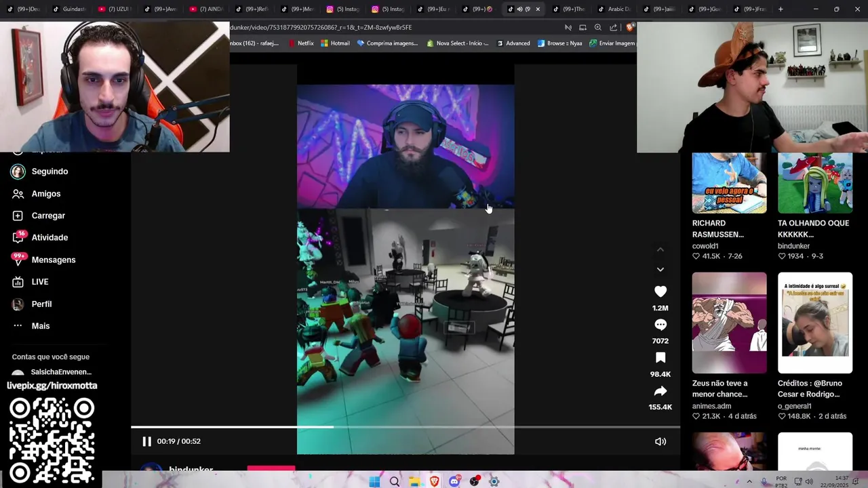Open o_general1 profile link
Image resolution: width=868 pixels, height=488 pixels.
(795, 406)
